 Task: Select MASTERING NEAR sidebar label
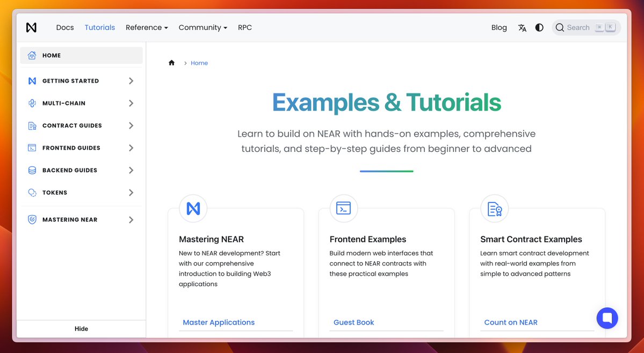[x=70, y=220]
